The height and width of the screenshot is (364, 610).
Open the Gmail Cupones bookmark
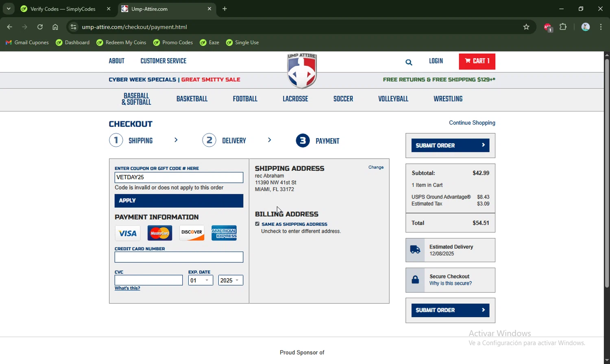(27, 43)
